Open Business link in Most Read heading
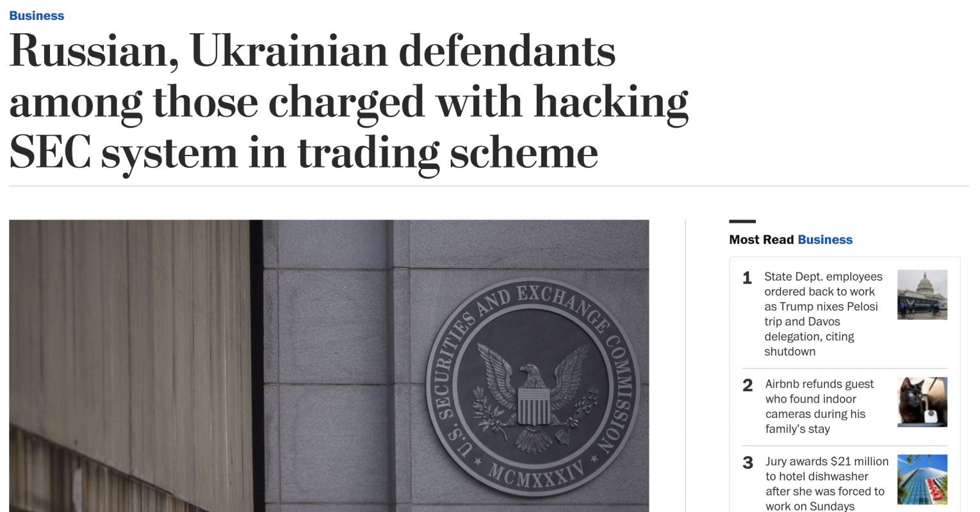Viewport: 980px width, 512px height. click(825, 240)
